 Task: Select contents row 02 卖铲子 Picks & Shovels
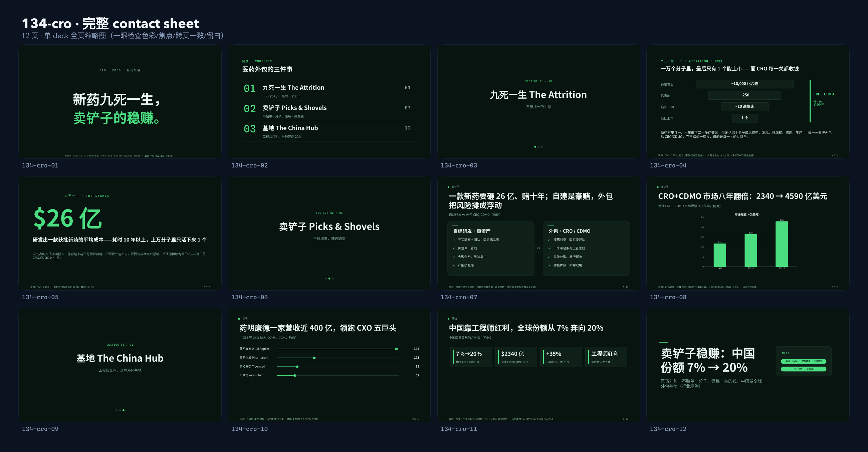pyautogui.click(x=330, y=111)
